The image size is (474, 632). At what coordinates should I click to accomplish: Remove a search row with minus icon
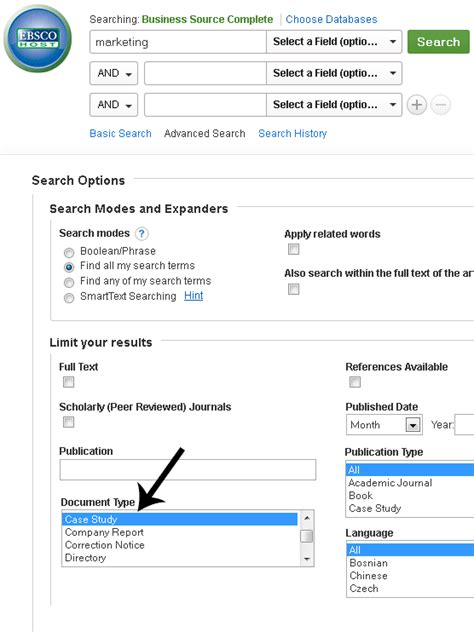[x=441, y=105]
